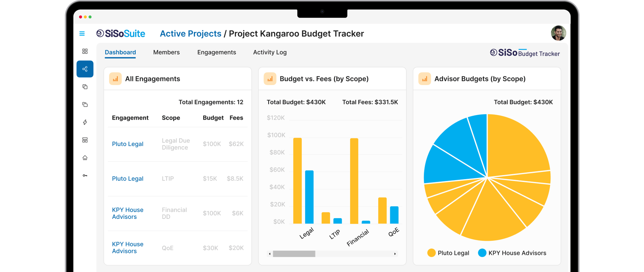Open the home sidebar icon
Screen dimensions: 644x272
pyautogui.click(x=85, y=158)
